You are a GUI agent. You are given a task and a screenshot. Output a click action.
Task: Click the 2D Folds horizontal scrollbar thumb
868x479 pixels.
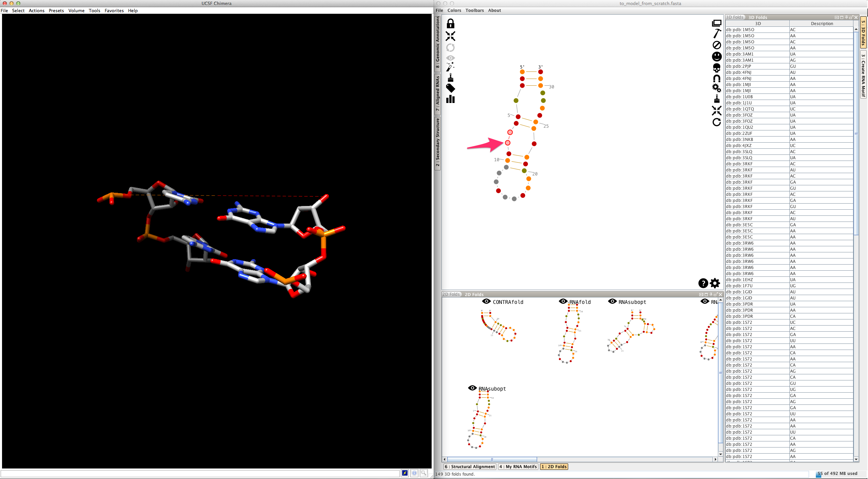[x=492, y=459]
